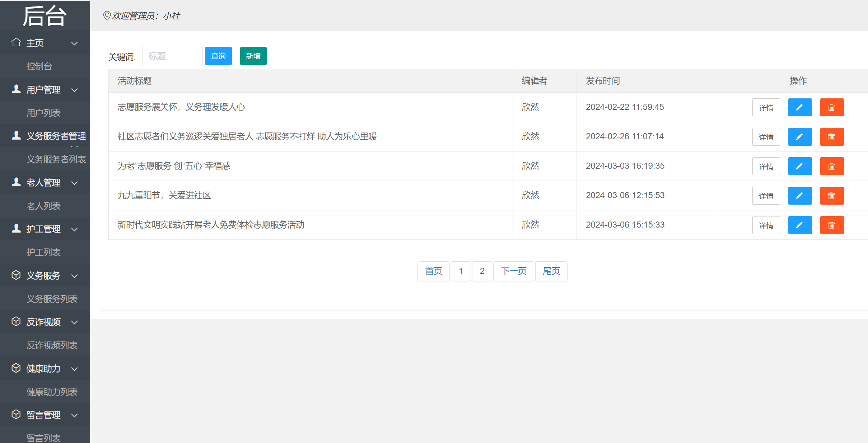Click timestamp 2024-03-03 16:19:35
The width and height of the screenshot is (868, 443).
[625, 166]
